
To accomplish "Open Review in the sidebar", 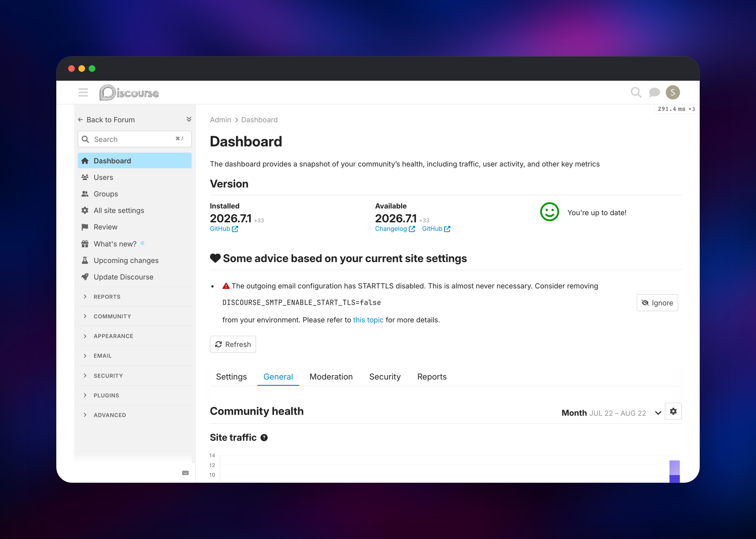I will pos(134,227).
